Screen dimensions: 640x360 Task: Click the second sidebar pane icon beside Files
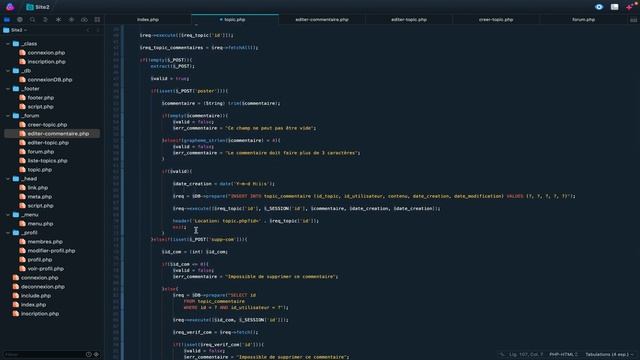click(20, 20)
